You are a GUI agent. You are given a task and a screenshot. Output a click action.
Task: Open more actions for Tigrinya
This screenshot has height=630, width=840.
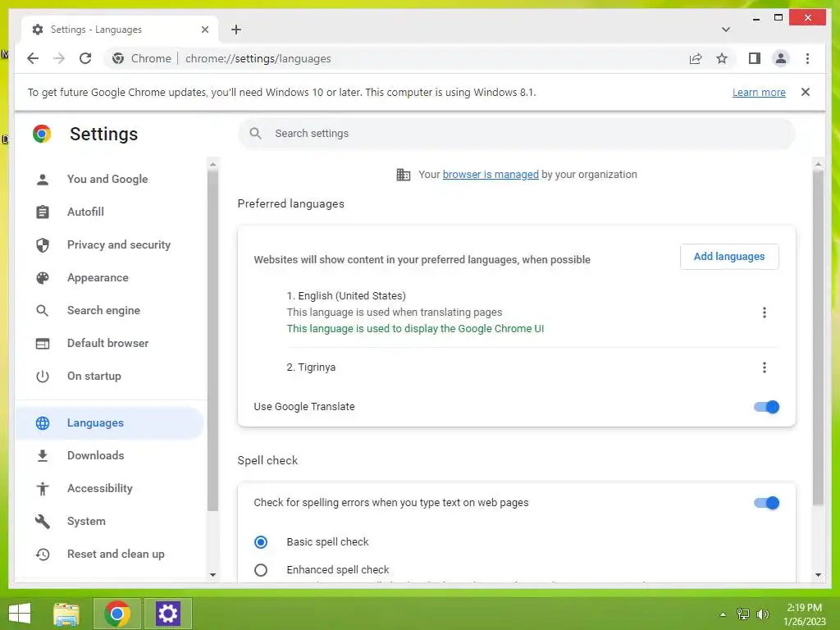coord(765,367)
